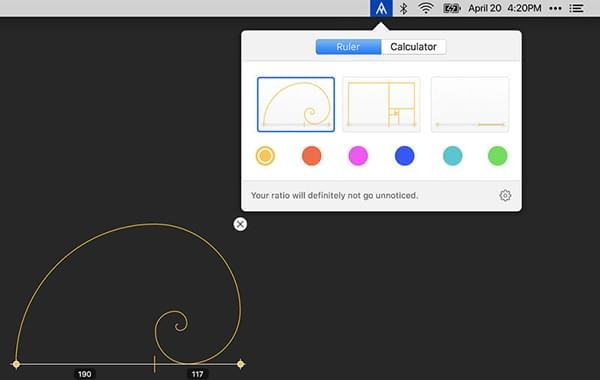
Task: Choose the teal color swatch
Action: point(453,156)
